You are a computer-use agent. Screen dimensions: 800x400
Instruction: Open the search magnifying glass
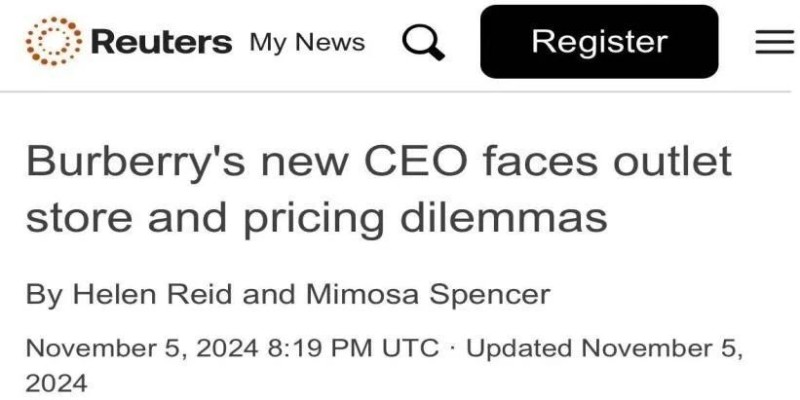(x=423, y=43)
